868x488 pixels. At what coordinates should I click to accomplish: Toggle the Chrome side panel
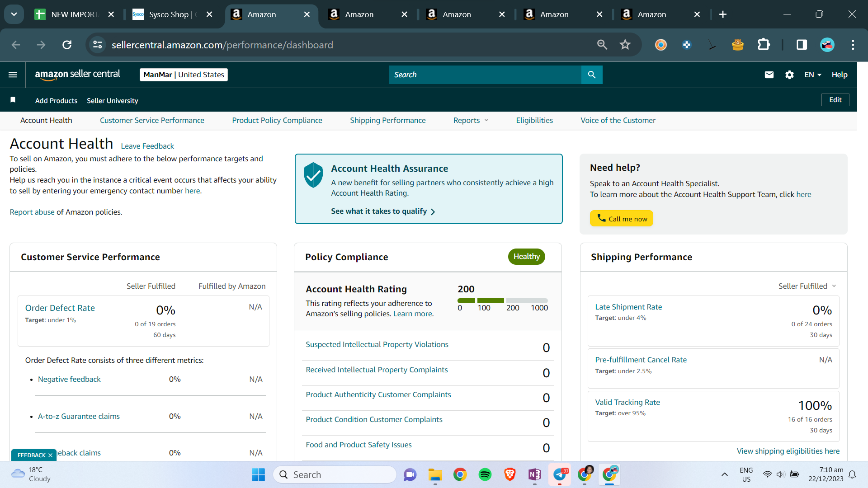pos(802,45)
